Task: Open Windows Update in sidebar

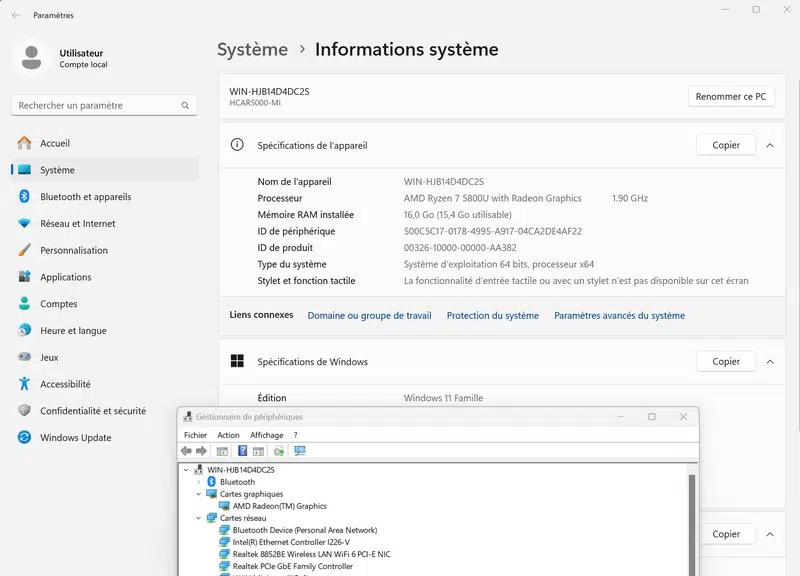Action: pos(75,438)
